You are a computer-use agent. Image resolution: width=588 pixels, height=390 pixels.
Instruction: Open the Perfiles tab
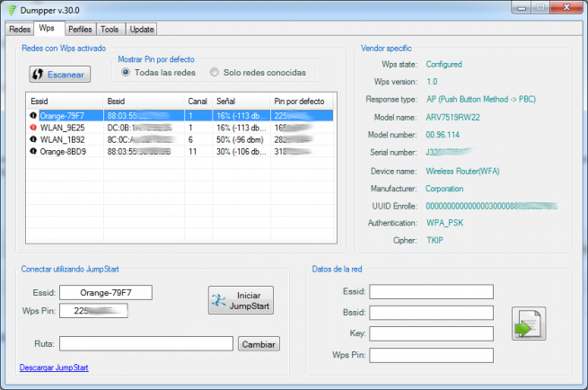(x=80, y=30)
